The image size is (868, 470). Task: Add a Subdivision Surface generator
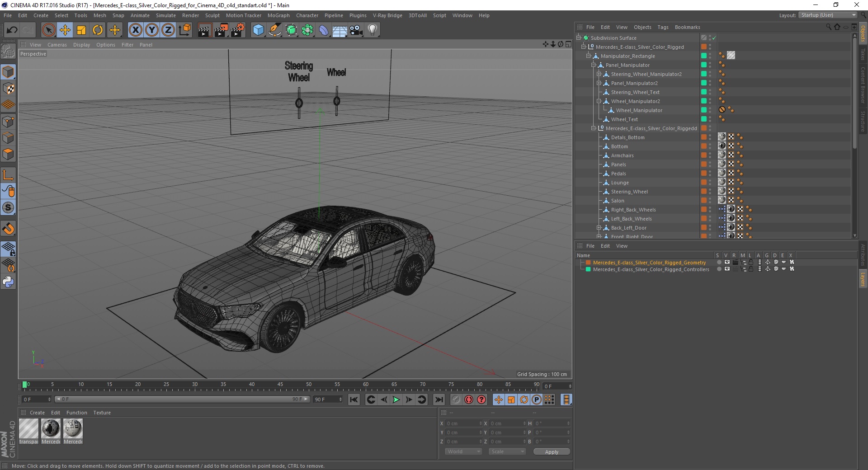click(291, 30)
